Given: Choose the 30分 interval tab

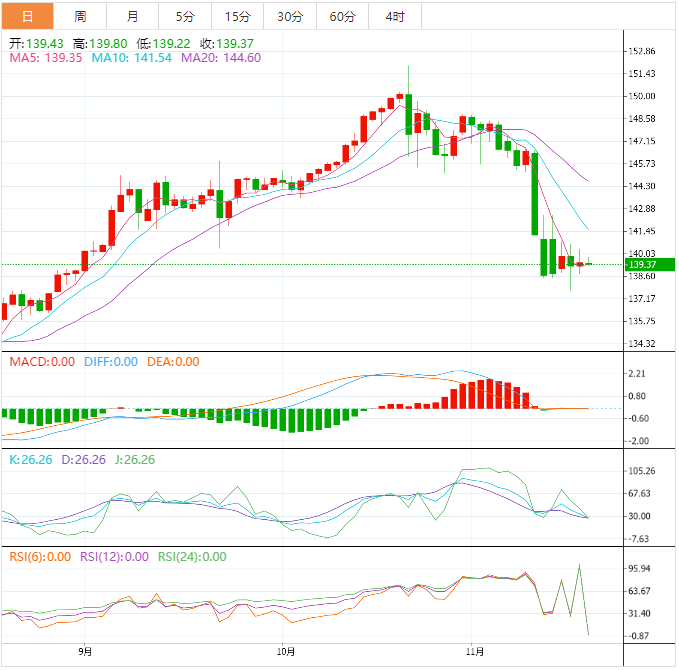Looking at the screenshot, I should (x=290, y=17).
